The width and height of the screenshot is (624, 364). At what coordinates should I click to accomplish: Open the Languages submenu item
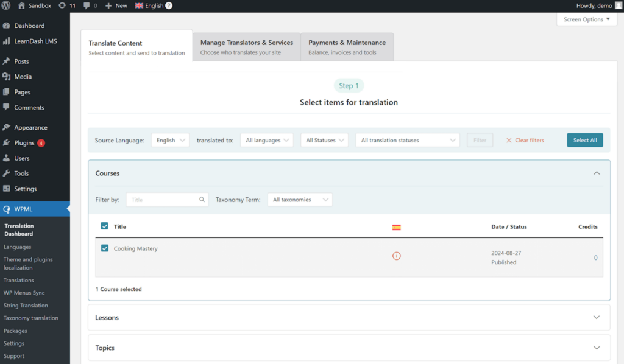coord(18,247)
